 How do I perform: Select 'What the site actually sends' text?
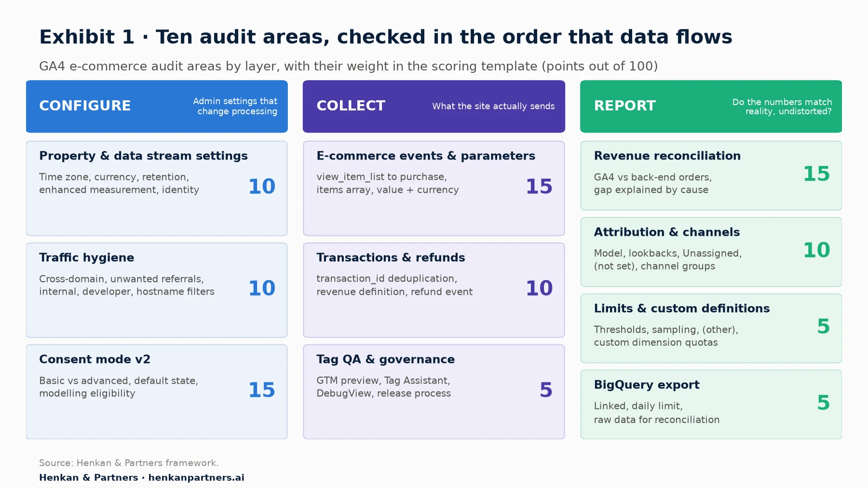493,106
